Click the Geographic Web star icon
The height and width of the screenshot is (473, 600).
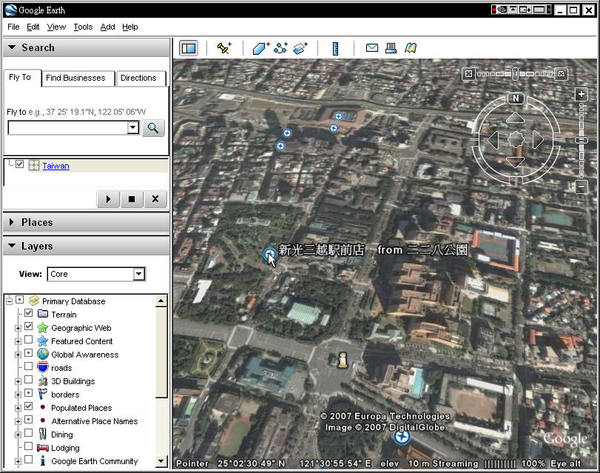point(42,328)
